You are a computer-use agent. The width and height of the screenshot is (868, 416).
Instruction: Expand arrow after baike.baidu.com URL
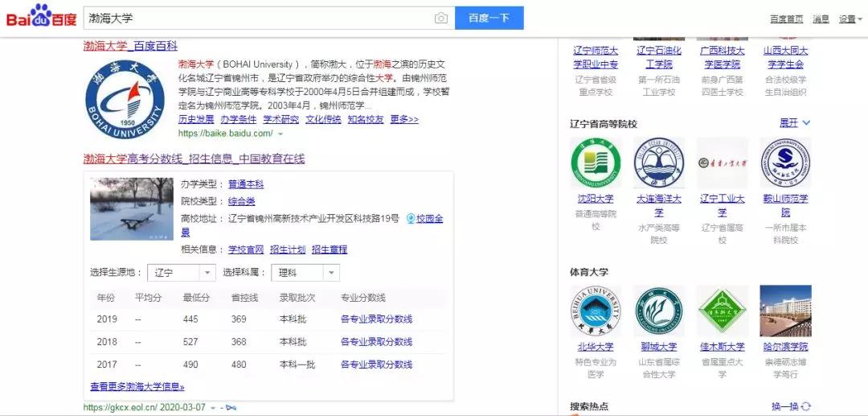click(x=280, y=134)
